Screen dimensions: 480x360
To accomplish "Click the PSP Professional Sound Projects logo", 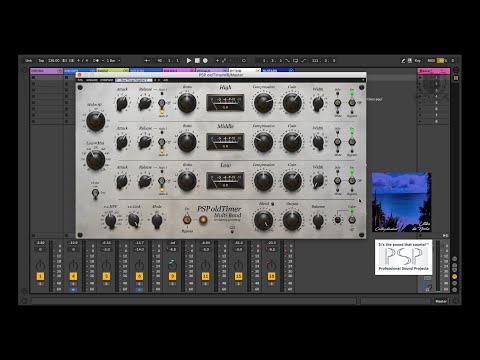I will tap(403, 257).
